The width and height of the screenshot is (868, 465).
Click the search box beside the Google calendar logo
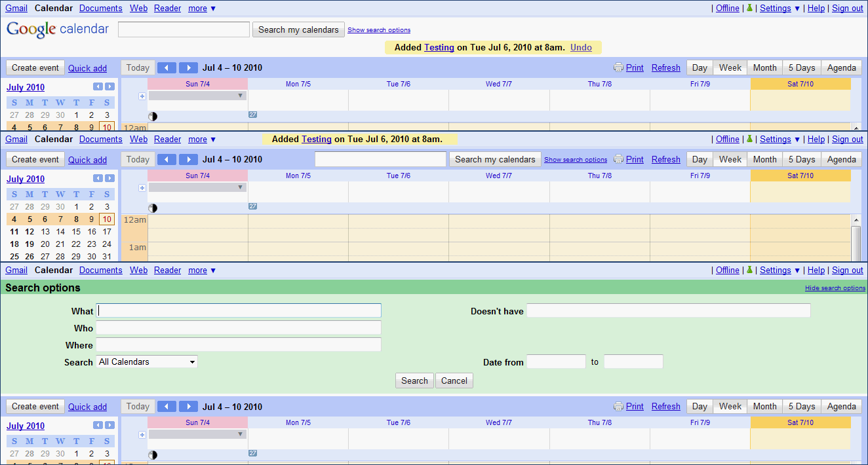184,29
